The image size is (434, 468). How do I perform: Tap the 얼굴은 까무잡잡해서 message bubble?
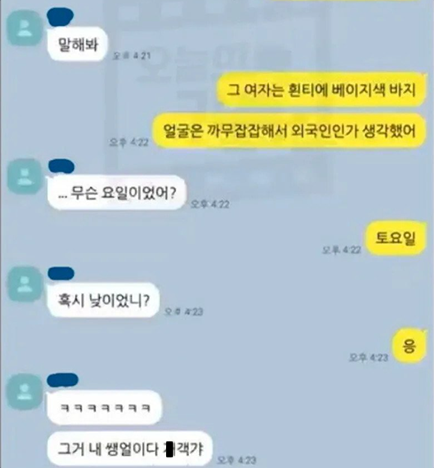pos(289,131)
